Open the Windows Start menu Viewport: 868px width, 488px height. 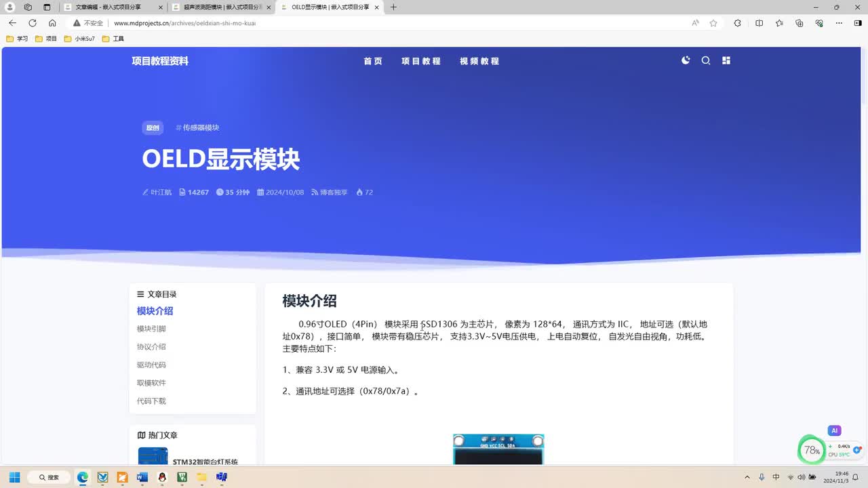(x=14, y=477)
